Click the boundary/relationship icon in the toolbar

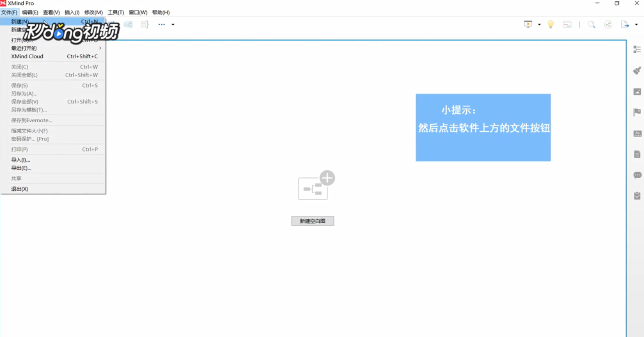click(x=128, y=25)
